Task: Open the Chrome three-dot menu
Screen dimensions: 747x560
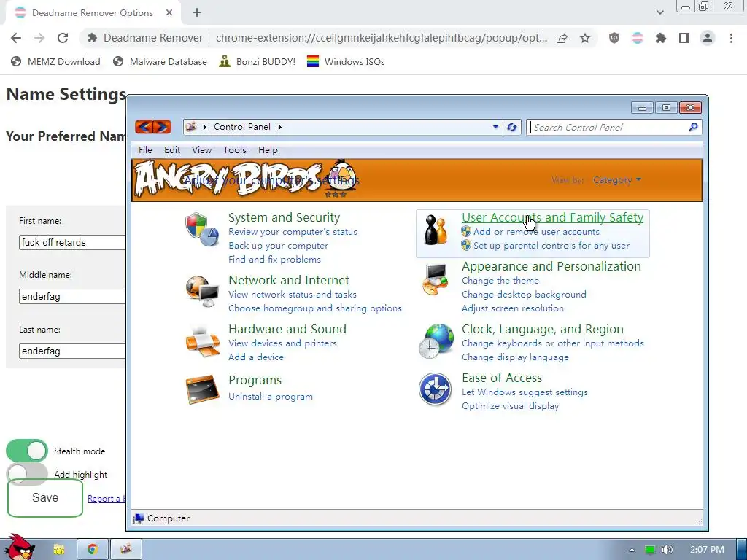Action: click(x=731, y=38)
